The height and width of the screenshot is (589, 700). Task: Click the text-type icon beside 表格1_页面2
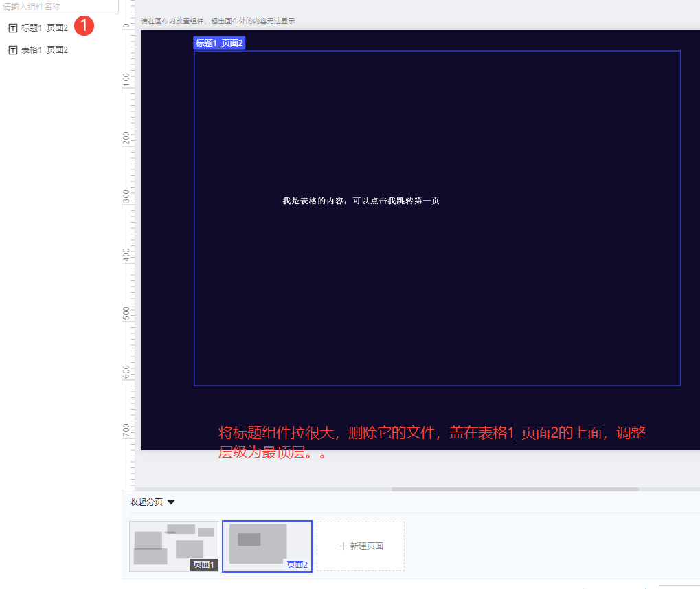pos(12,50)
